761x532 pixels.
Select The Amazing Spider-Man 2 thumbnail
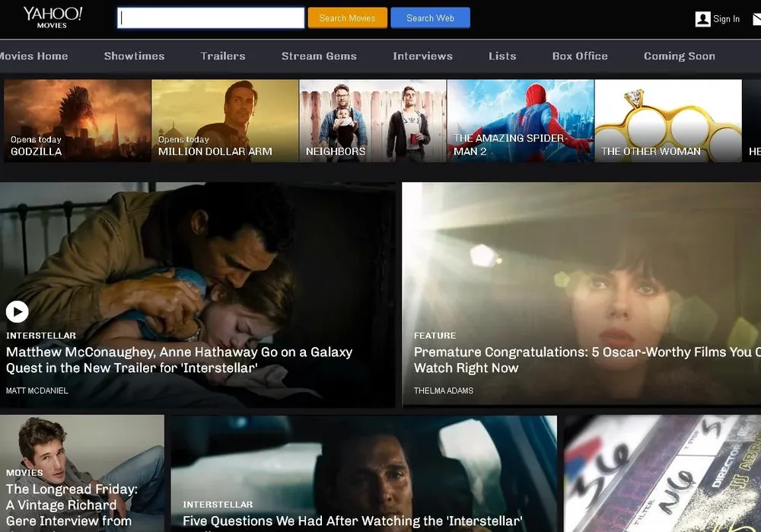520,120
